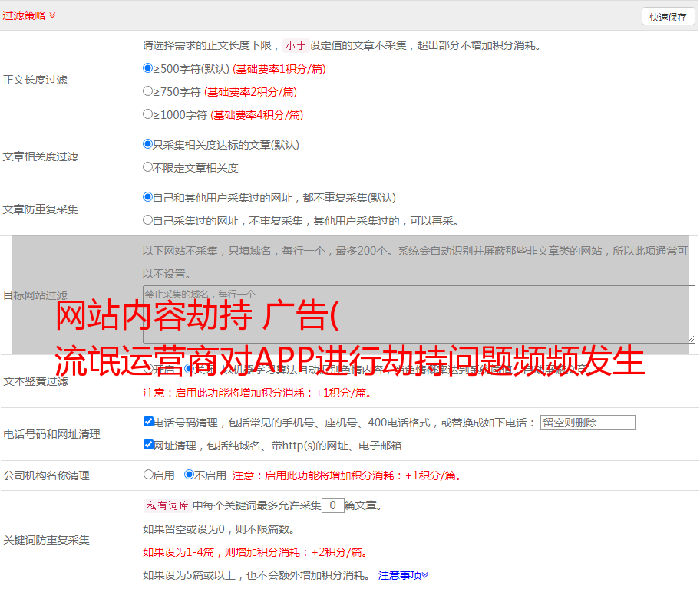
Task: Expand the 注意事项 dropdown link
Action: [403, 575]
